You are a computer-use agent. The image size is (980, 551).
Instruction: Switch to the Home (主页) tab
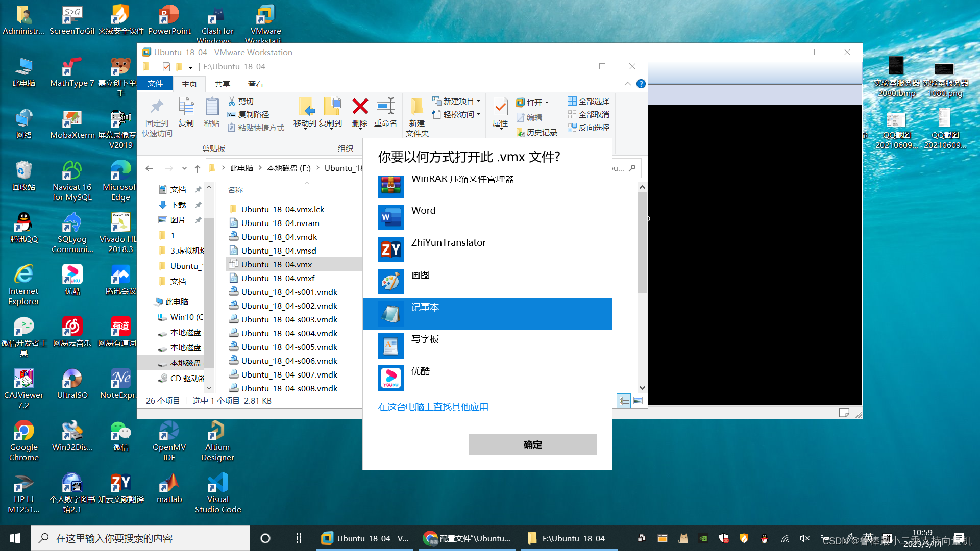point(189,84)
